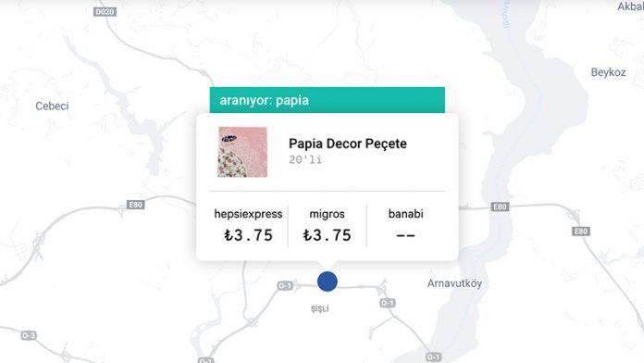Viewport: 644px width, 363px height.
Task: Click the E80 road badge near Cebeci
Action: [135, 205]
